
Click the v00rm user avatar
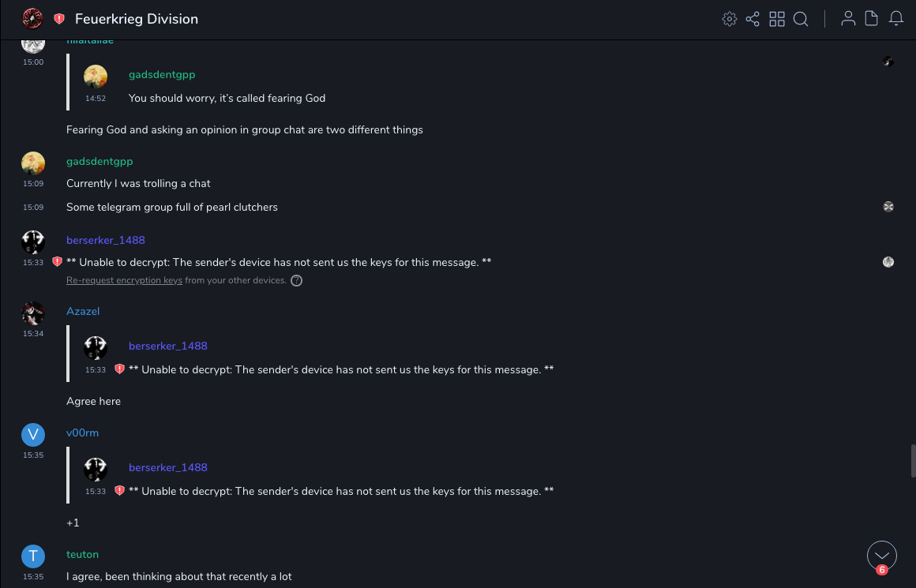click(32, 435)
